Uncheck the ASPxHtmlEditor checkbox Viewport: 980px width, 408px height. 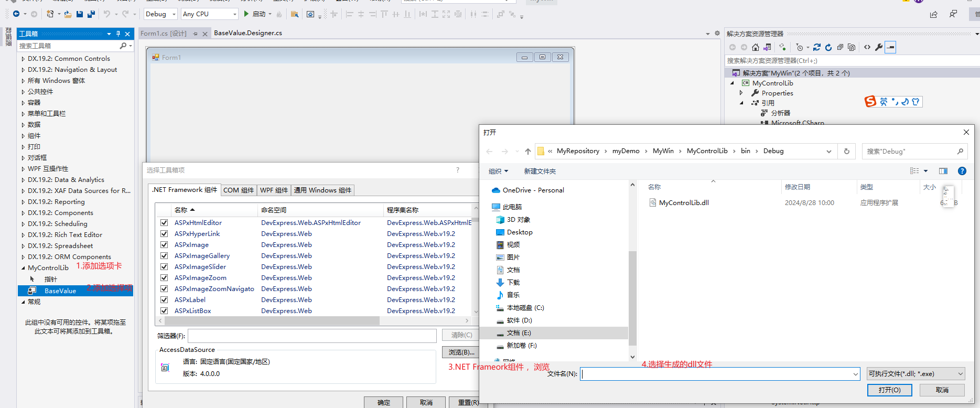tap(164, 222)
